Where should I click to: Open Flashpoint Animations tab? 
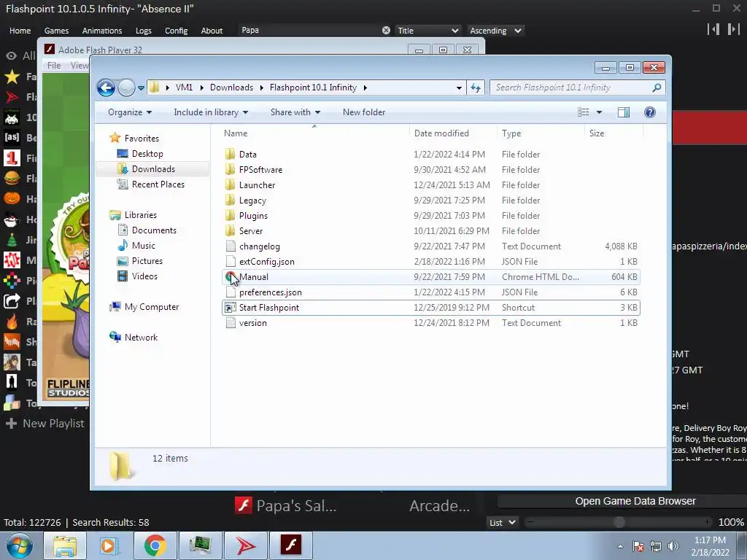[x=102, y=31]
